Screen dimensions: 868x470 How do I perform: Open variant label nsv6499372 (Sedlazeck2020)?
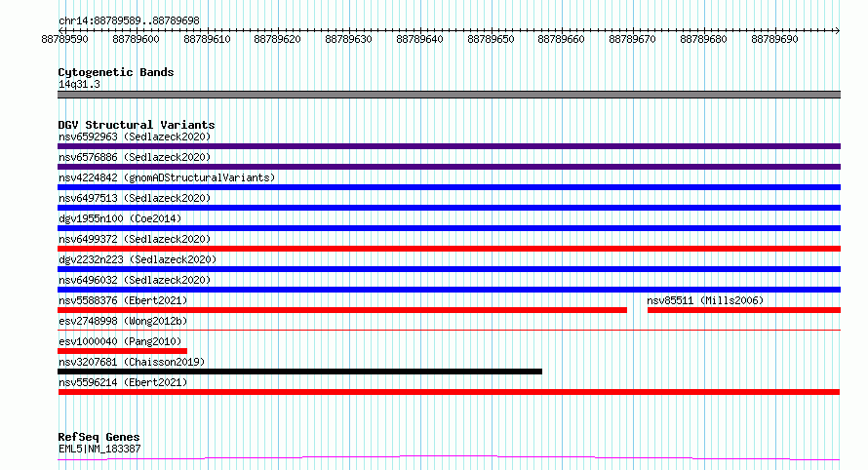[x=135, y=239]
